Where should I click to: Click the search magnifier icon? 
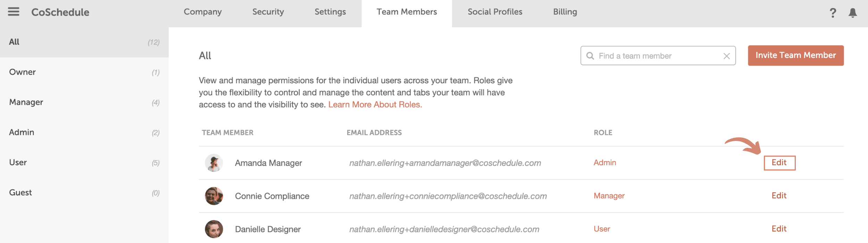[x=590, y=56]
